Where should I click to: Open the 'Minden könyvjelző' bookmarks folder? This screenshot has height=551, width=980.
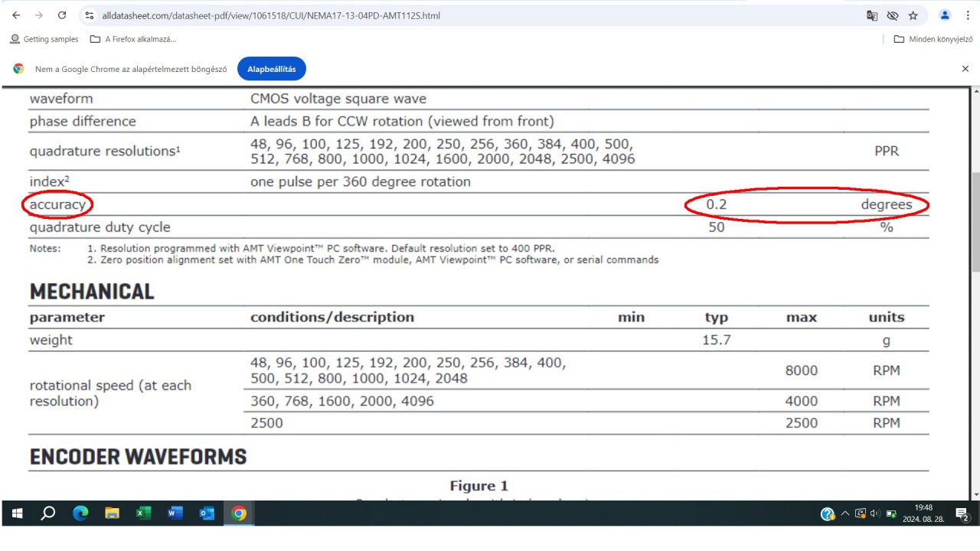(933, 39)
